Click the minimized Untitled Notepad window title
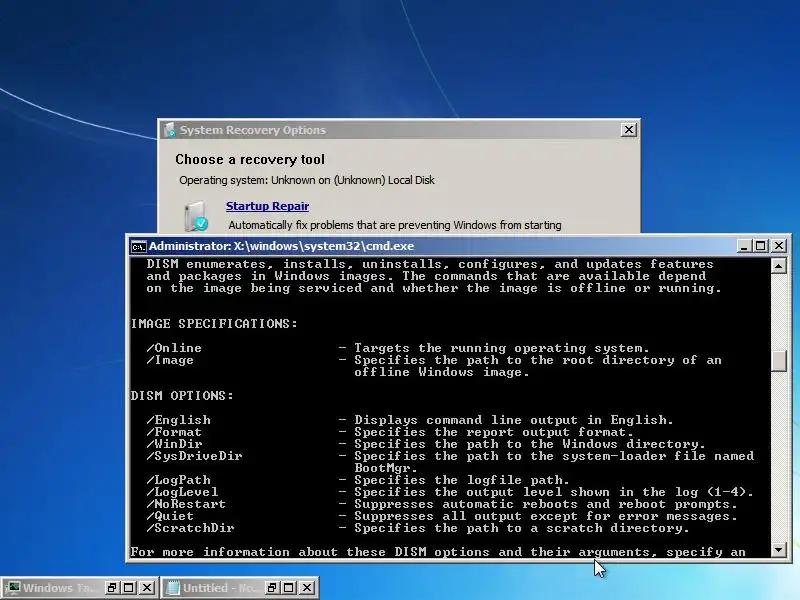The width and height of the screenshot is (800, 600). click(219, 588)
